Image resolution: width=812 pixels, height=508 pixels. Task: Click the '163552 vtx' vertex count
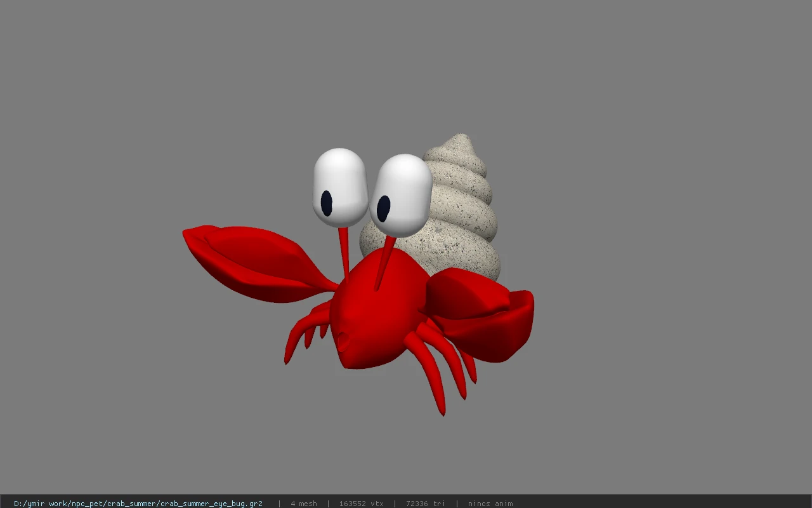pyautogui.click(x=361, y=504)
